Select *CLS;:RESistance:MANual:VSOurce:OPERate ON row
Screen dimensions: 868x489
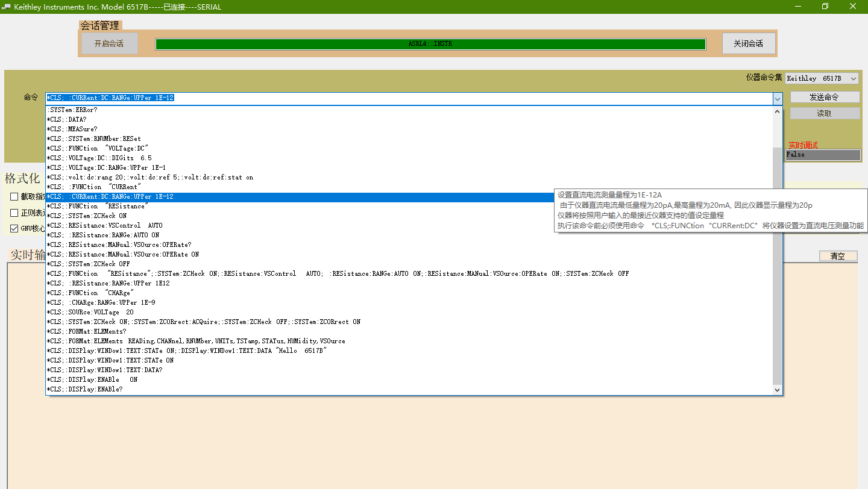click(x=409, y=254)
